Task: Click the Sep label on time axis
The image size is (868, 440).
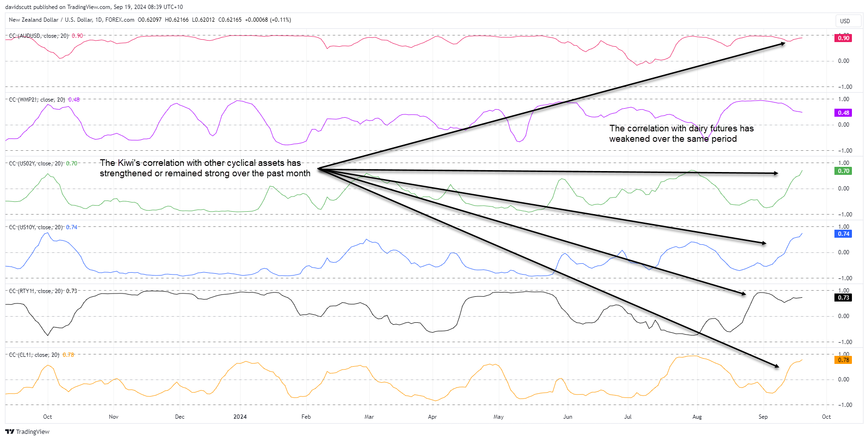Action: coord(763,417)
